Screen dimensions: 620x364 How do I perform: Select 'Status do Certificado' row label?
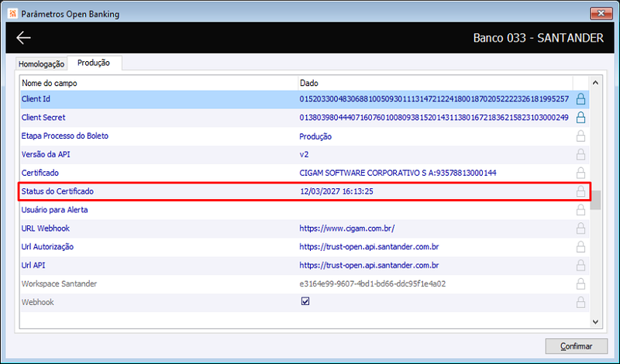(57, 191)
